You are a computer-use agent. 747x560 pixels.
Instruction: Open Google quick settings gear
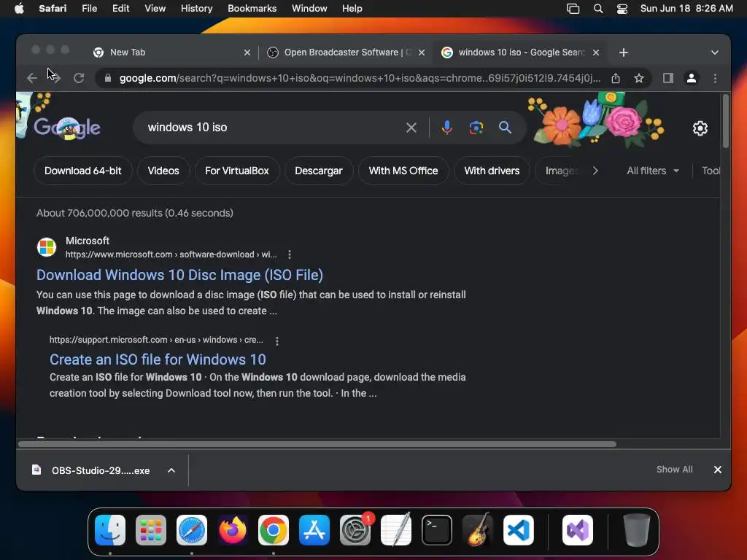pos(700,128)
